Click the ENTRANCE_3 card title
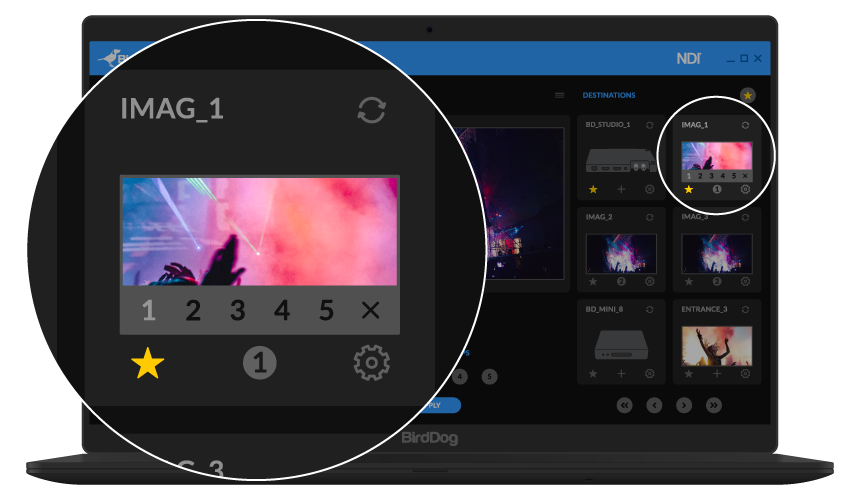This screenshot has width=860, height=500. point(704,309)
